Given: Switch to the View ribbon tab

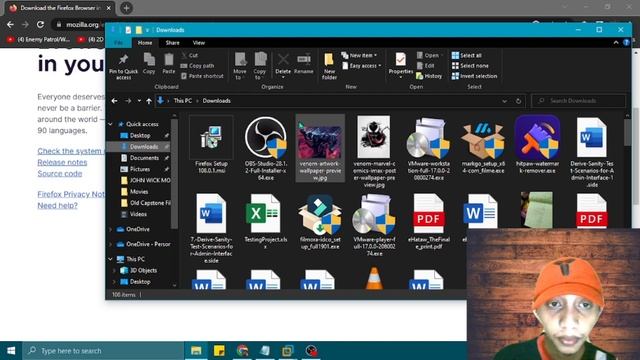Looking at the screenshot, I should [199, 42].
